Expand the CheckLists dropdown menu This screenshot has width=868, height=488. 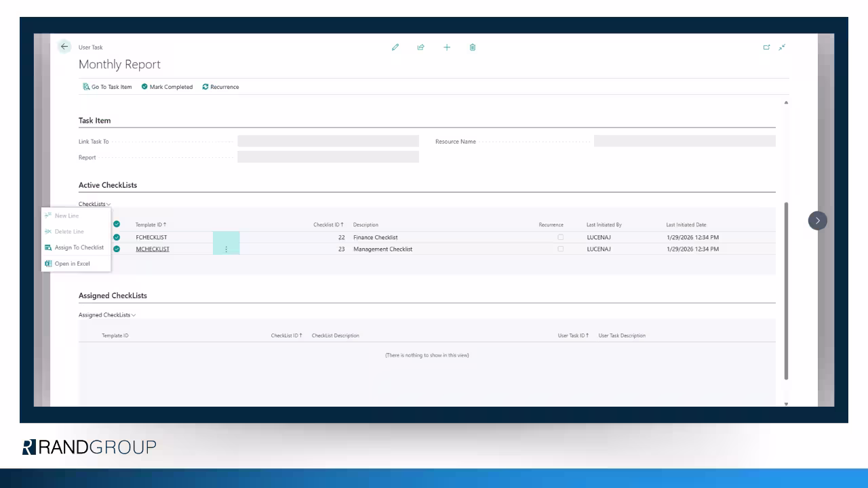click(x=94, y=204)
